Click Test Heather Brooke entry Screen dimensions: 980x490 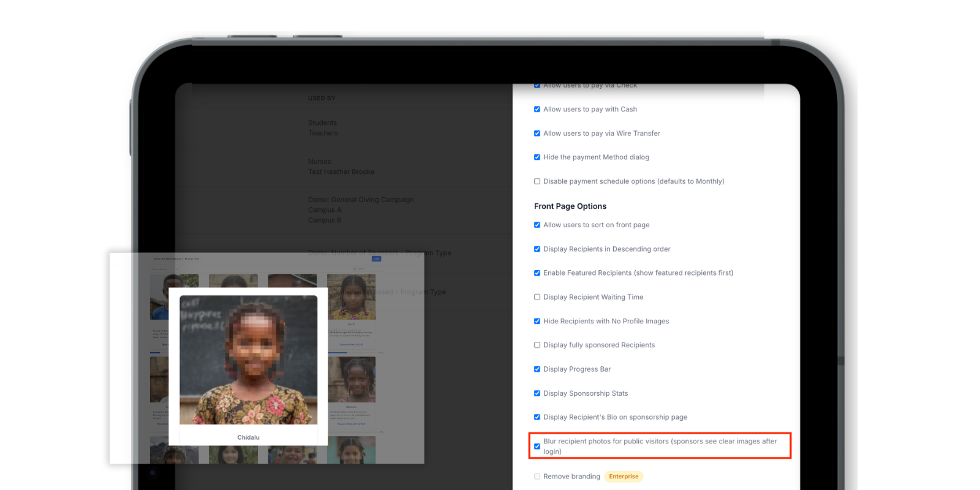pyautogui.click(x=341, y=172)
